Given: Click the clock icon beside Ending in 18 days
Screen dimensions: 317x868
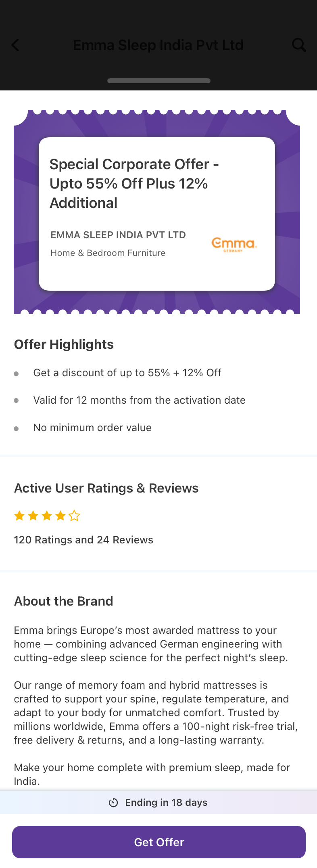Looking at the screenshot, I should pyautogui.click(x=113, y=803).
